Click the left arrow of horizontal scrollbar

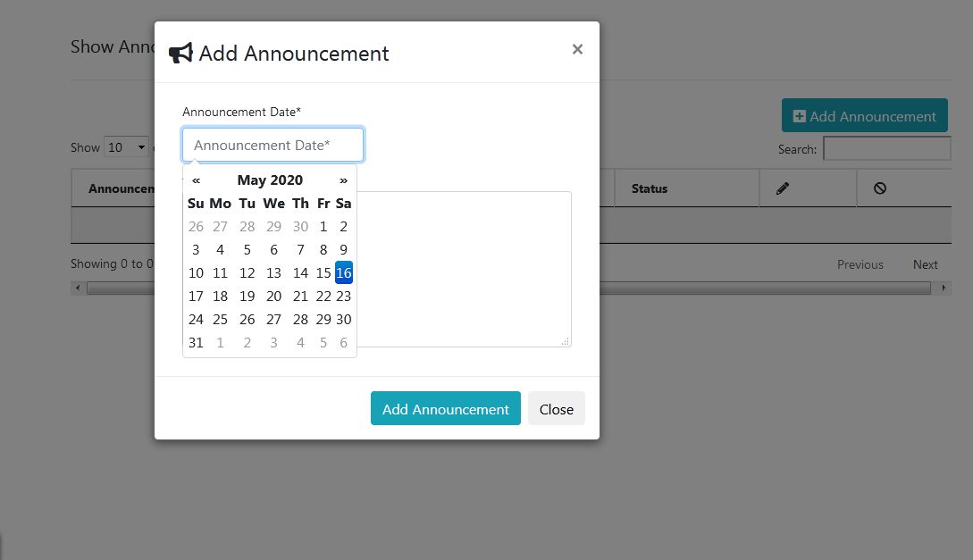[77, 288]
